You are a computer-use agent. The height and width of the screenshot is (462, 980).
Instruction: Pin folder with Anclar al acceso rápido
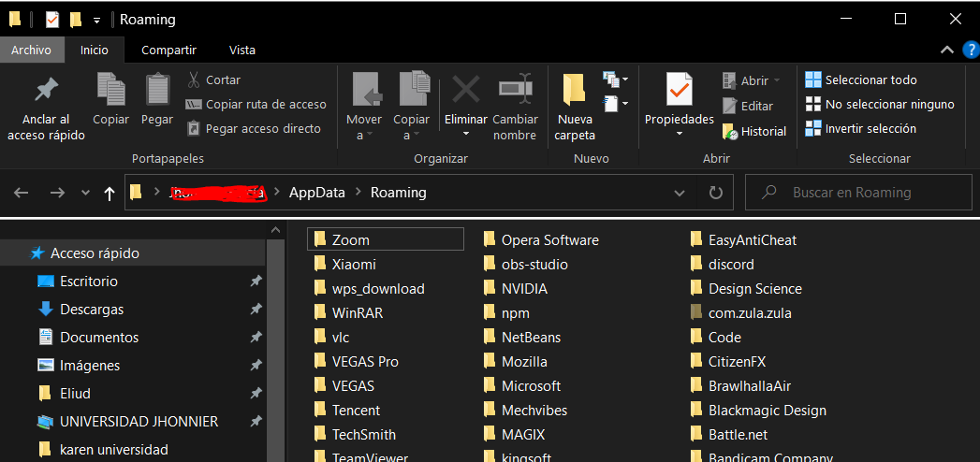tap(46, 108)
